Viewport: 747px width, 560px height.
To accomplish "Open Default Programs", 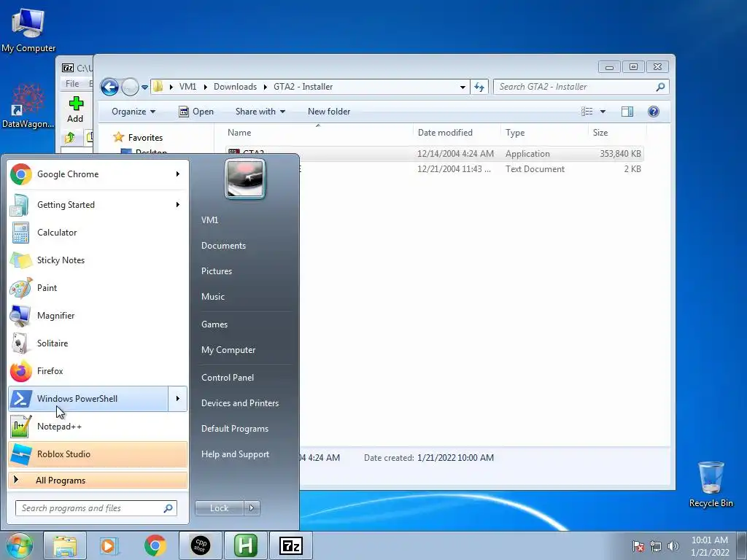I will tap(234, 429).
